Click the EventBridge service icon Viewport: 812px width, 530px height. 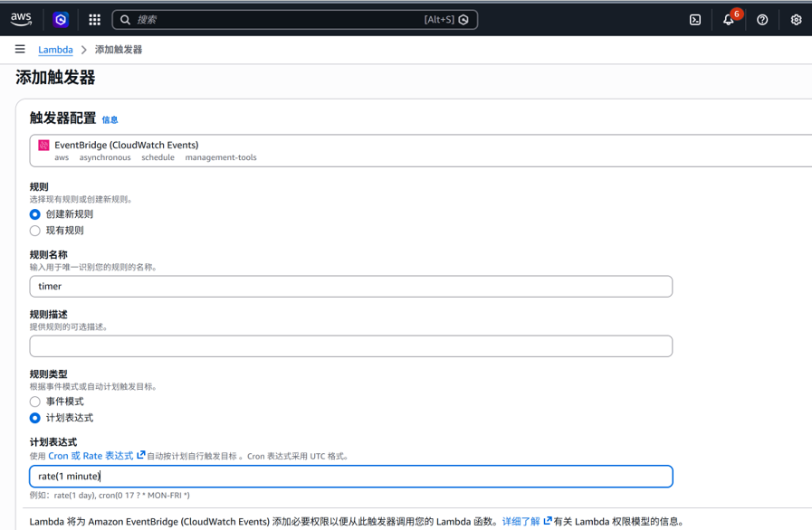click(44, 145)
